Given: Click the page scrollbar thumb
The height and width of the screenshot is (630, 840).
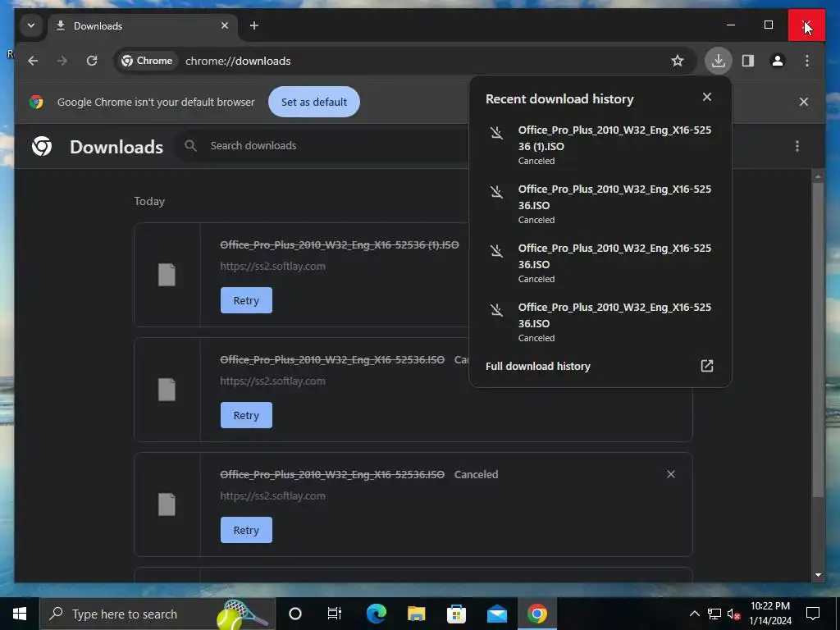Looking at the screenshot, I should (x=818, y=340).
